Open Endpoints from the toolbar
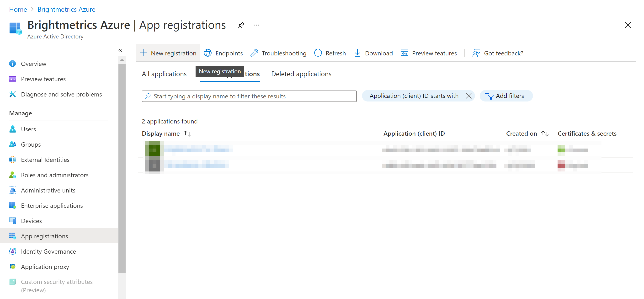The width and height of the screenshot is (644, 299). (223, 53)
